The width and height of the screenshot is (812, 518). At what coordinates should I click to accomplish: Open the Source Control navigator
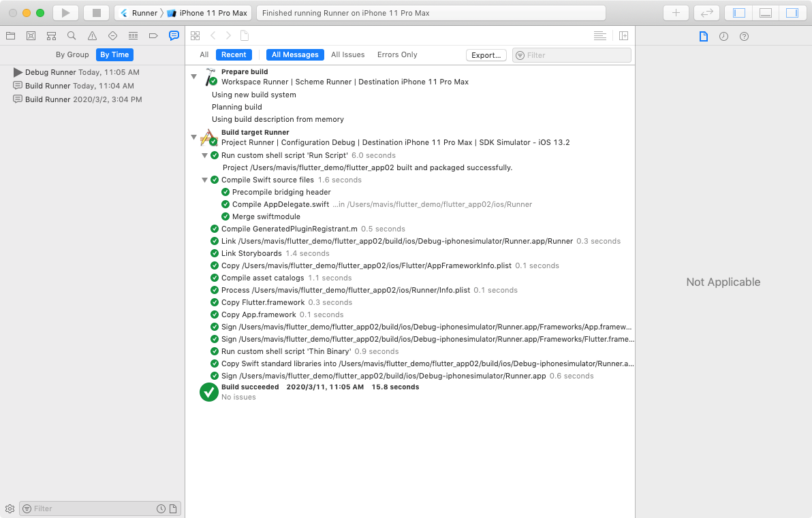pyautogui.click(x=31, y=35)
